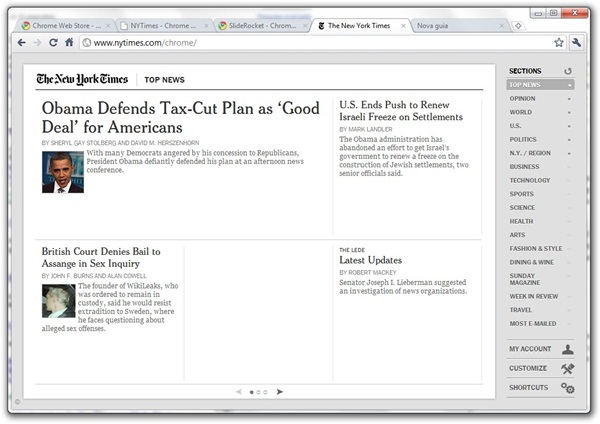Close The New York Times tab
600x424 pixels.
[x=403, y=26]
